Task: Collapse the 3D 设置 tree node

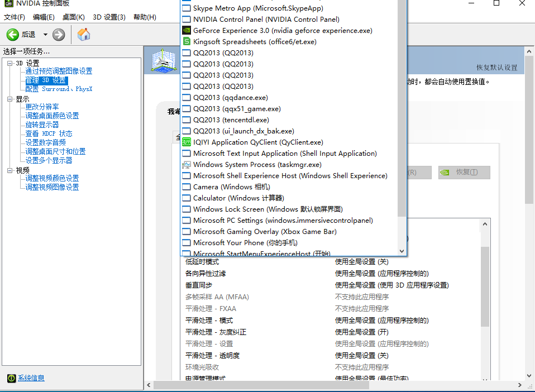Action: tap(9, 63)
